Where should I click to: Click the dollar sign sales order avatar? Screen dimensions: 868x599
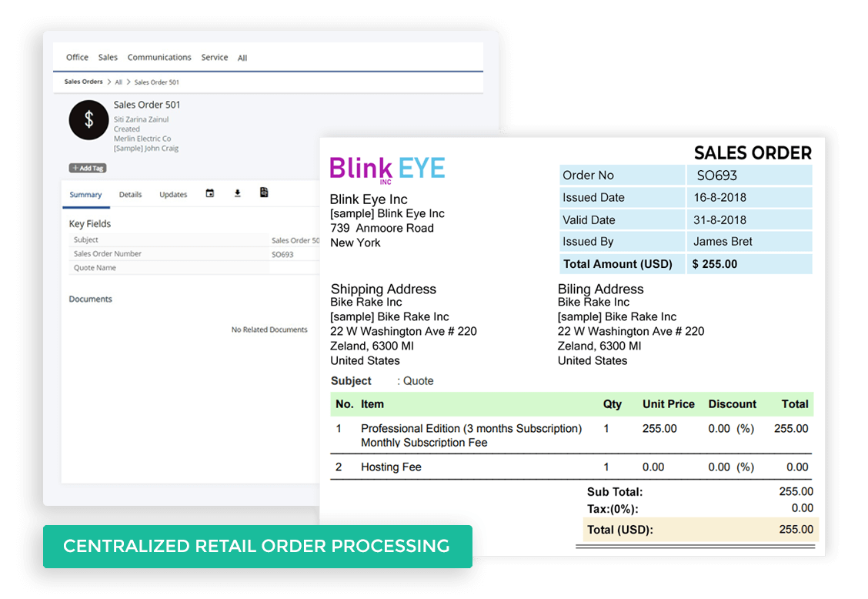click(x=88, y=119)
